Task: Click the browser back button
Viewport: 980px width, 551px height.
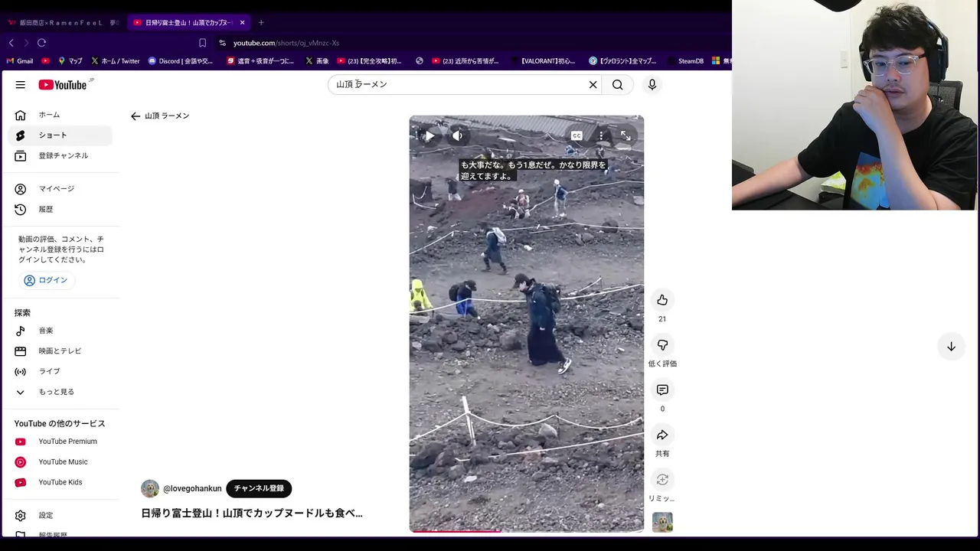Action: (11, 43)
